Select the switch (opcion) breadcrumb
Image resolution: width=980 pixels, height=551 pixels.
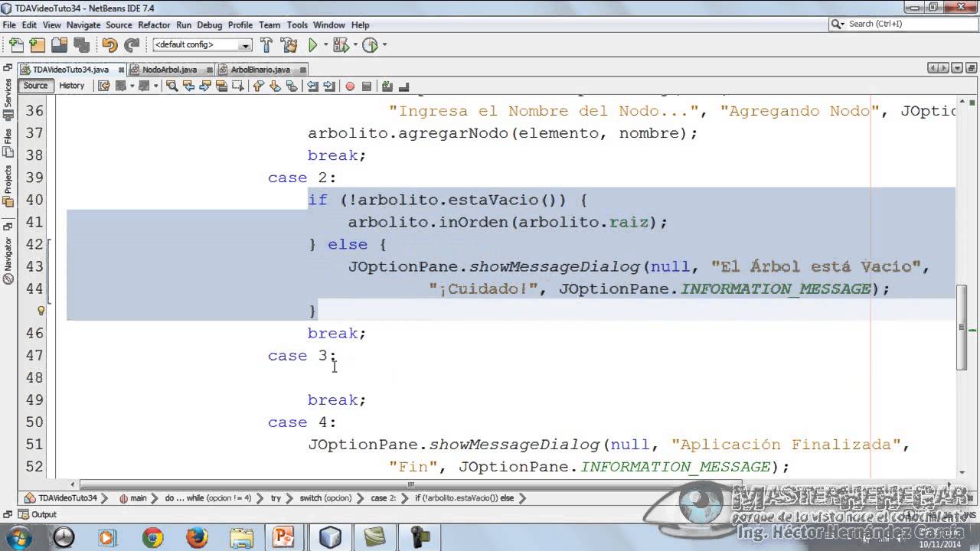(325, 498)
